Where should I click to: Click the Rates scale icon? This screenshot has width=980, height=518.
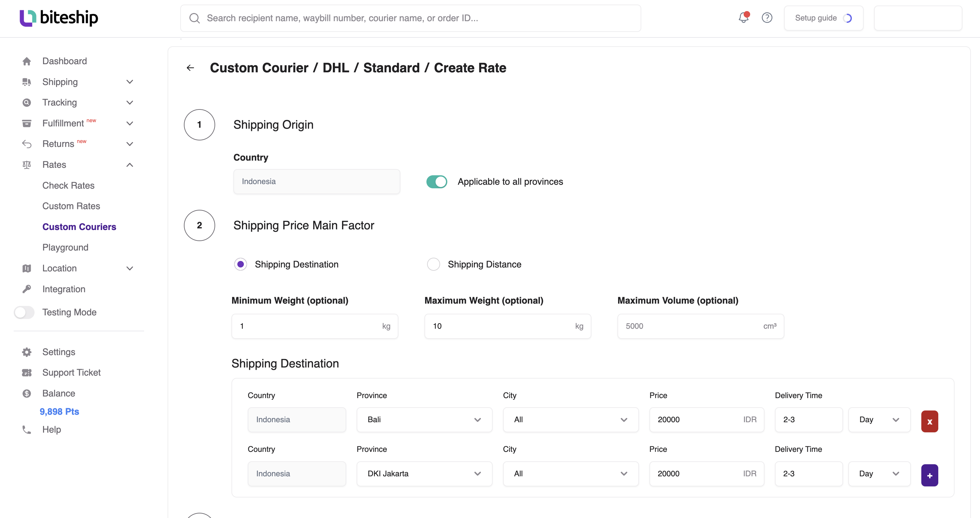[27, 165]
